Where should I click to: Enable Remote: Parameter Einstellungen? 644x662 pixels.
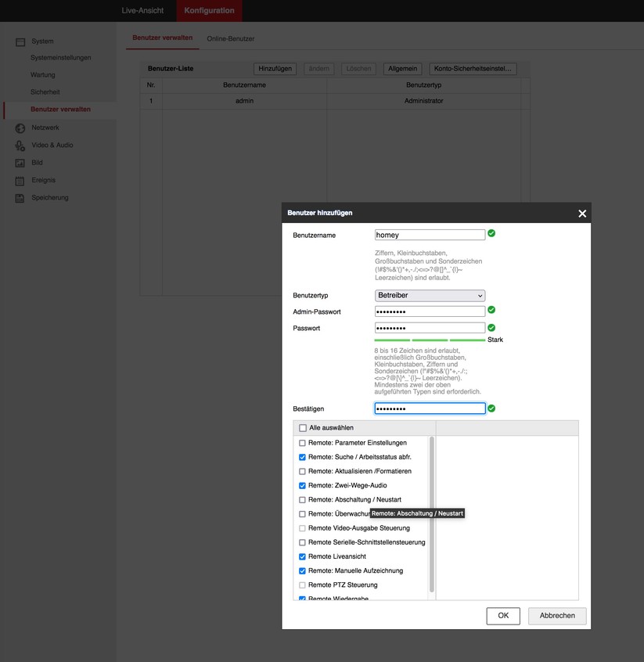click(302, 442)
